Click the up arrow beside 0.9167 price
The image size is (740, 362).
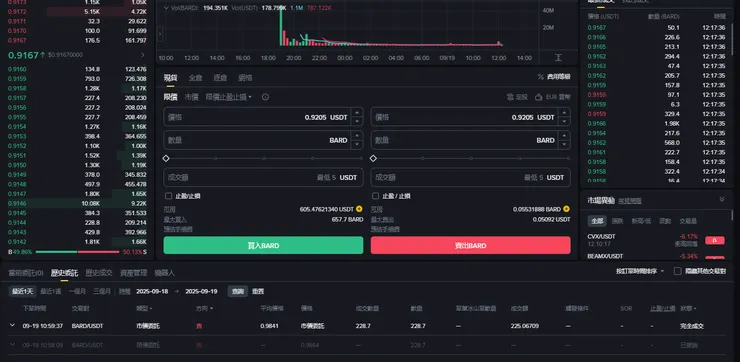point(42,55)
